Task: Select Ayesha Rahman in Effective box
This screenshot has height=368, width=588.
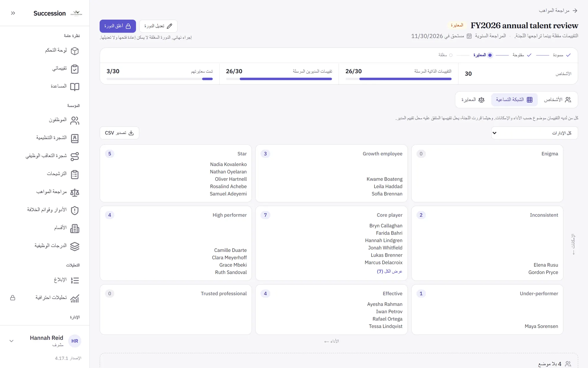Action: coord(385,304)
